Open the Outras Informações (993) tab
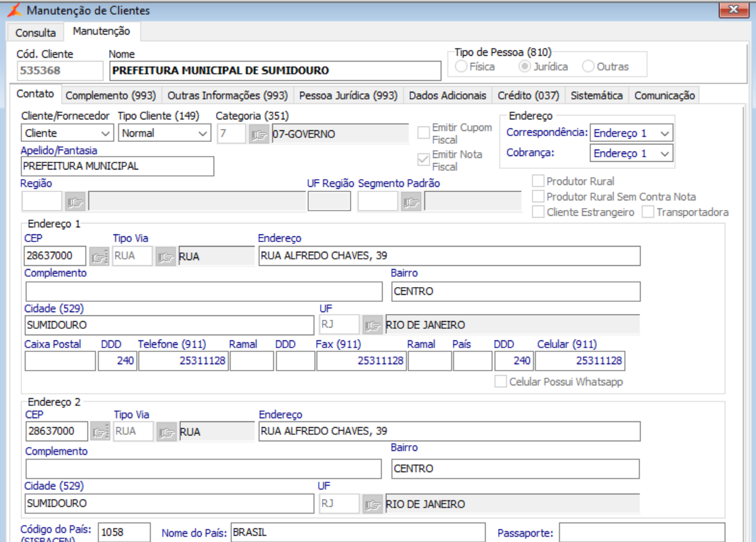756x542 pixels. click(228, 96)
